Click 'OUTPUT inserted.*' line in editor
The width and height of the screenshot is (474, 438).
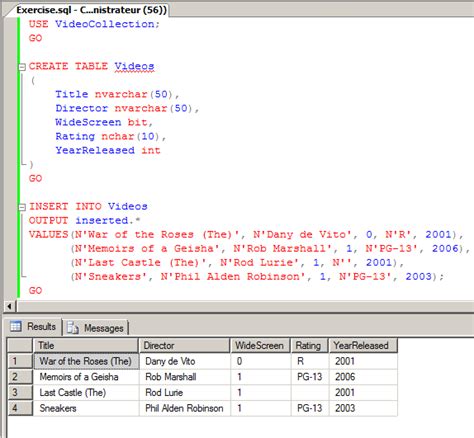[x=84, y=220]
